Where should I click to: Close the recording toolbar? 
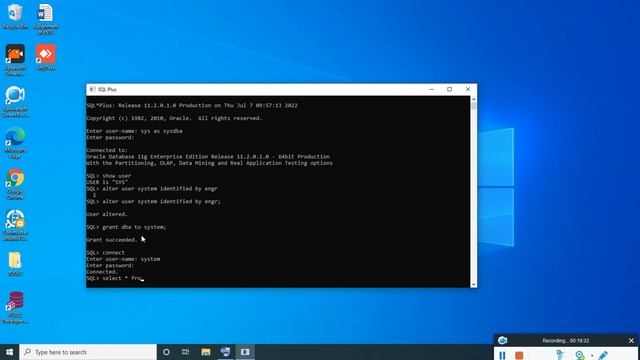click(631, 340)
